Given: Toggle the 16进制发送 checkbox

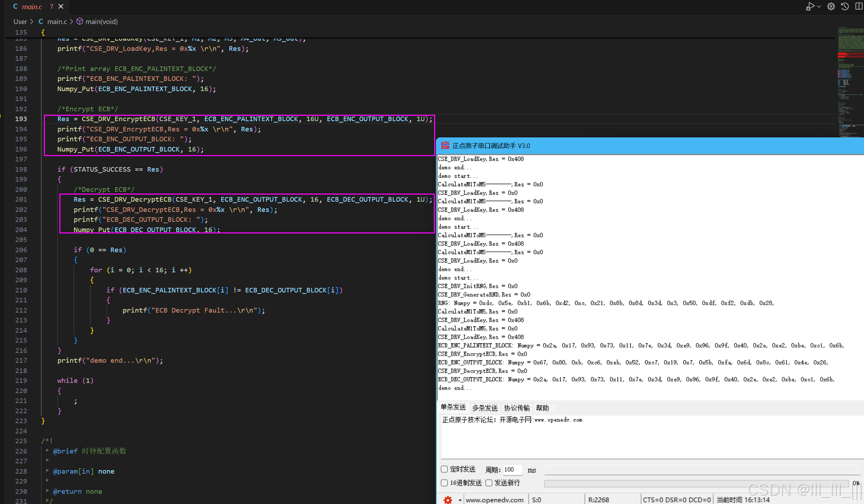Looking at the screenshot, I should 444,482.
